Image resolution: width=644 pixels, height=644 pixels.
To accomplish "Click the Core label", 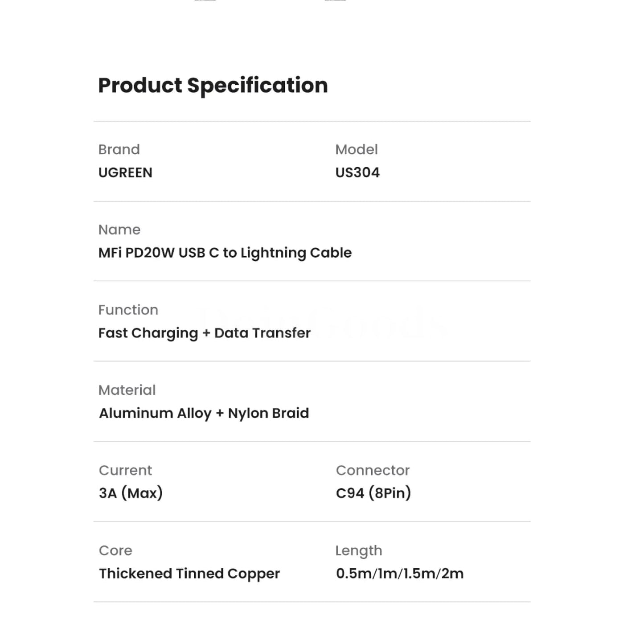I will tap(115, 550).
